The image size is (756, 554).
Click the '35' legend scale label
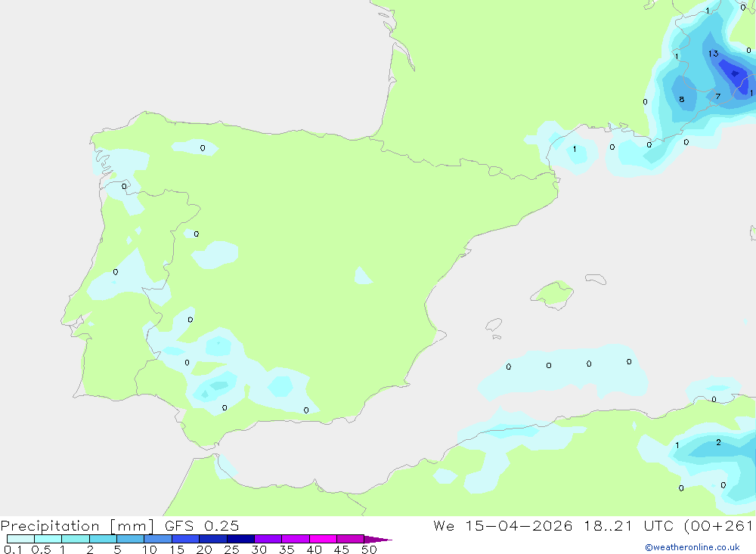tap(287, 549)
